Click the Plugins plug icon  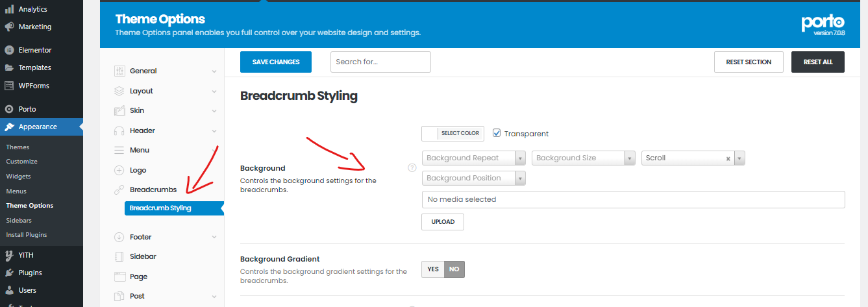click(x=9, y=273)
